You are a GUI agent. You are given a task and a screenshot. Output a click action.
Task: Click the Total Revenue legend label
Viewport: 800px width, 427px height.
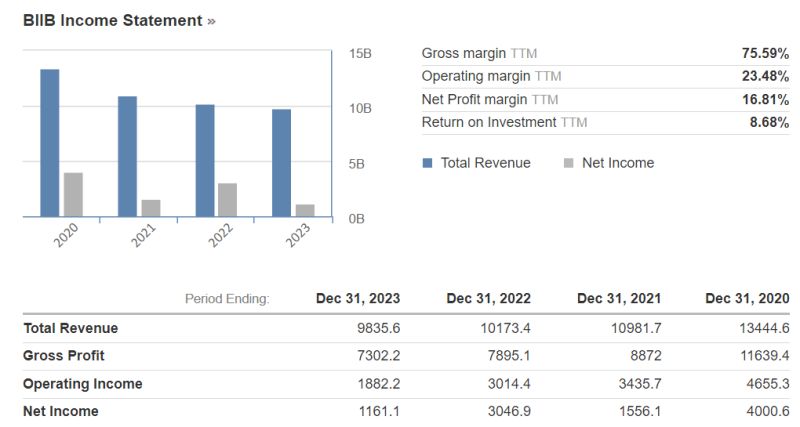point(486,163)
